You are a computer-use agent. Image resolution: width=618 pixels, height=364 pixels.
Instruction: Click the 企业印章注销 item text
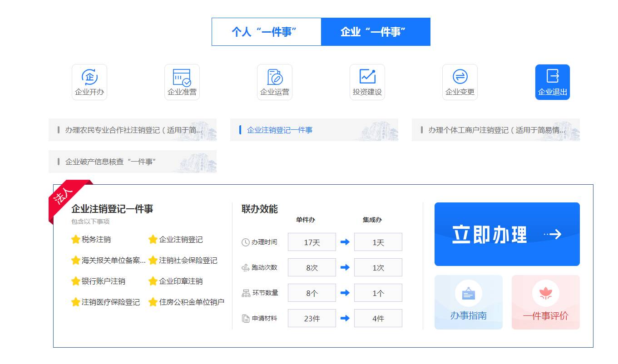pyautogui.click(x=181, y=281)
